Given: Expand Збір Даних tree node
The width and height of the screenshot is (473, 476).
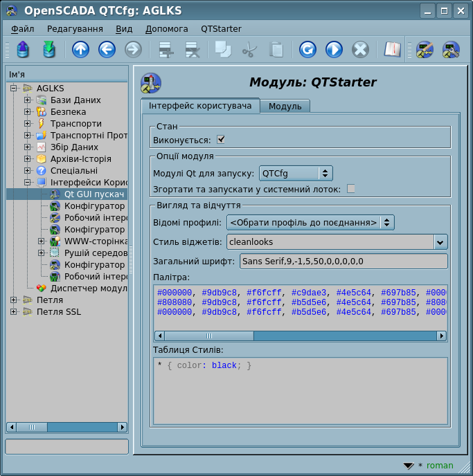Looking at the screenshot, I should point(27,147).
